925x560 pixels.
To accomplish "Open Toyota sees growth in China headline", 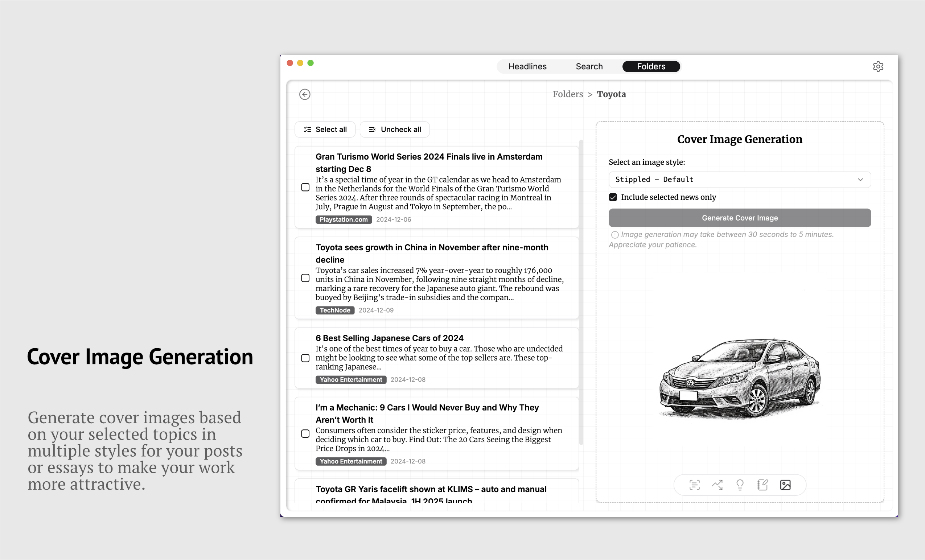I will [x=432, y=254].
